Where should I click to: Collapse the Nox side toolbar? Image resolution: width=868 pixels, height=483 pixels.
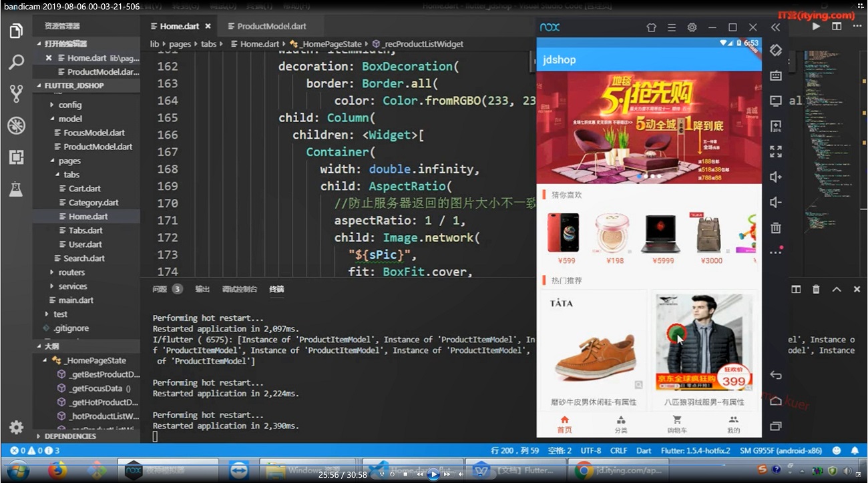point(775,27)
